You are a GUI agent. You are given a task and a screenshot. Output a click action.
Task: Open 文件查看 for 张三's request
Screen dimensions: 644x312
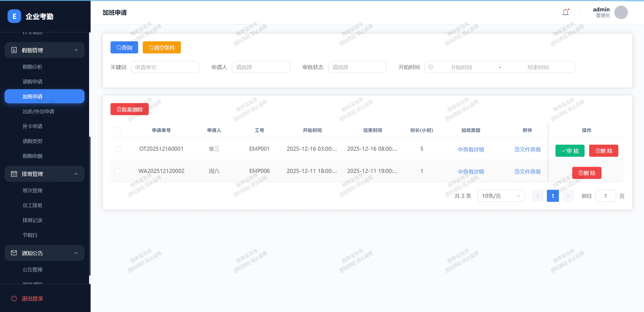coord(527,149)
